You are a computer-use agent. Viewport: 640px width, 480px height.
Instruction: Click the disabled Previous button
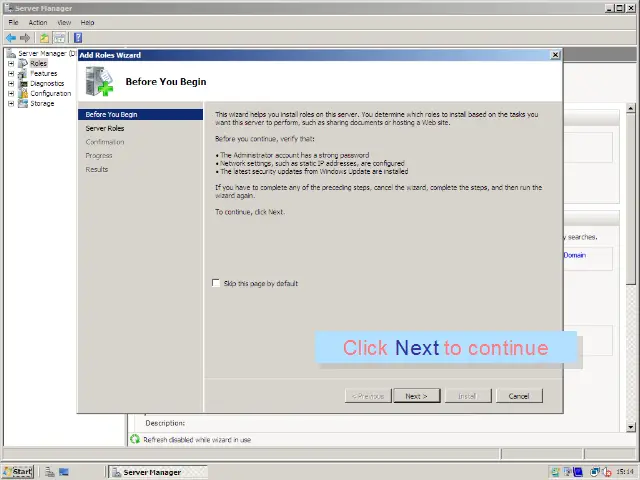point(368,396)
